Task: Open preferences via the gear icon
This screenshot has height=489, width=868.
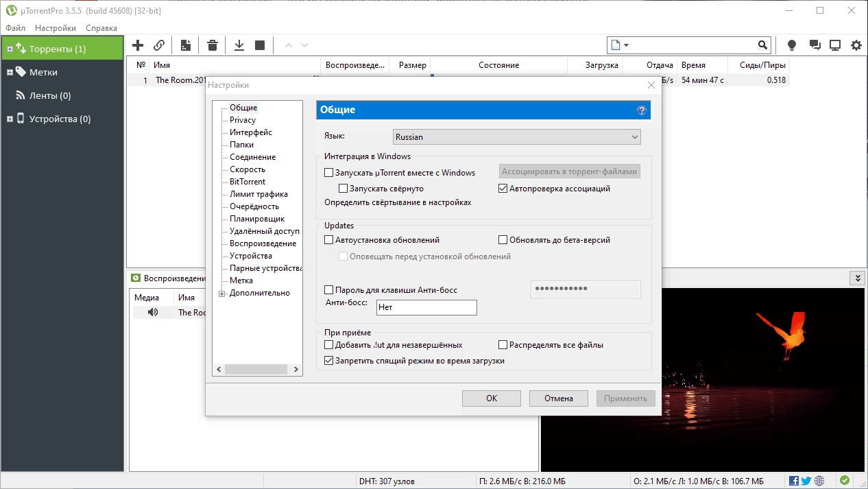Action: (856, 45)
